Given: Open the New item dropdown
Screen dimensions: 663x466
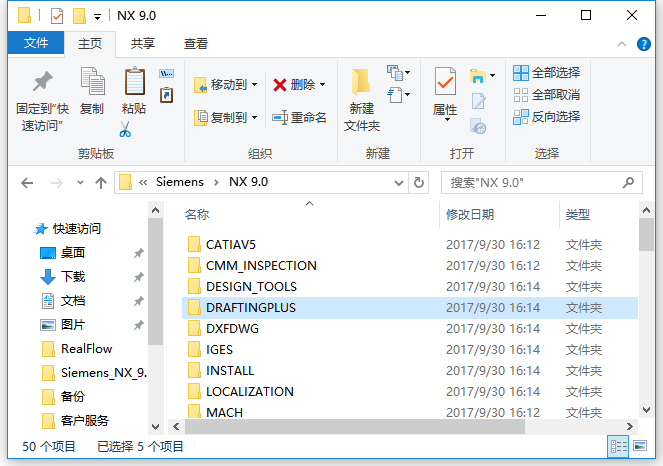Looking at the screenshot, I should click(399, 73).
